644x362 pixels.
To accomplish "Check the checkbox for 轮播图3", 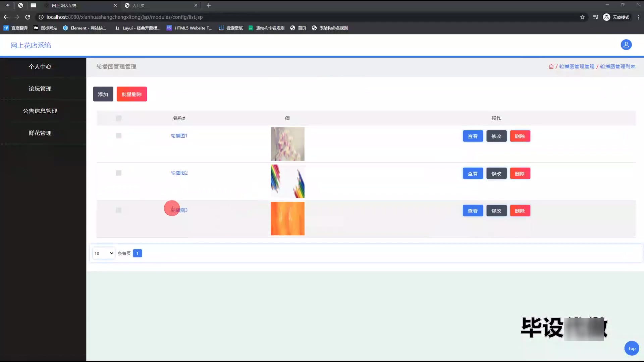I will 118,210.
